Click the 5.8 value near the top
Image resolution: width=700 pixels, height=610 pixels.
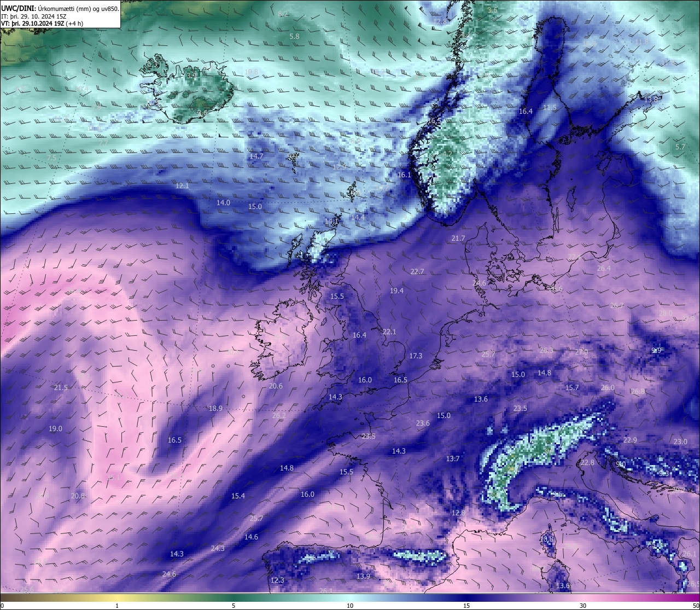[294, 36]
